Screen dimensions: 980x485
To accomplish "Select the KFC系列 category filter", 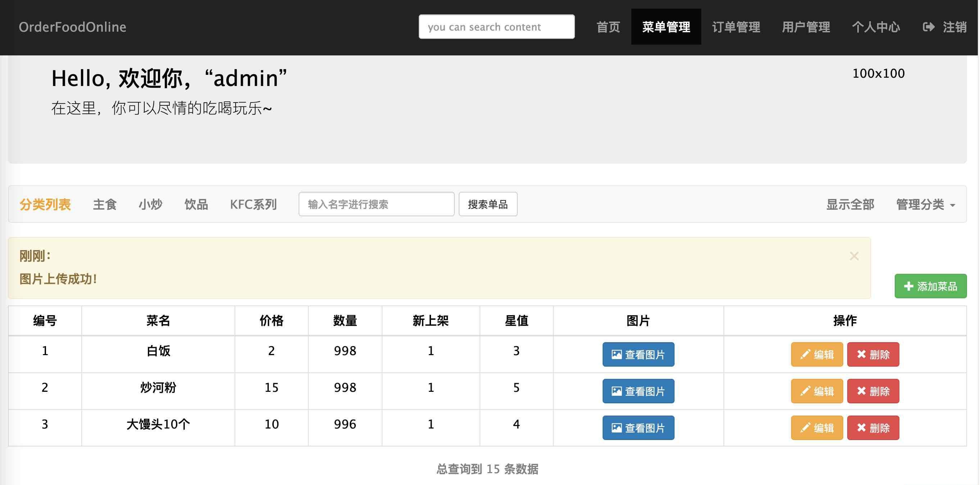I will (x=253, y=204).
